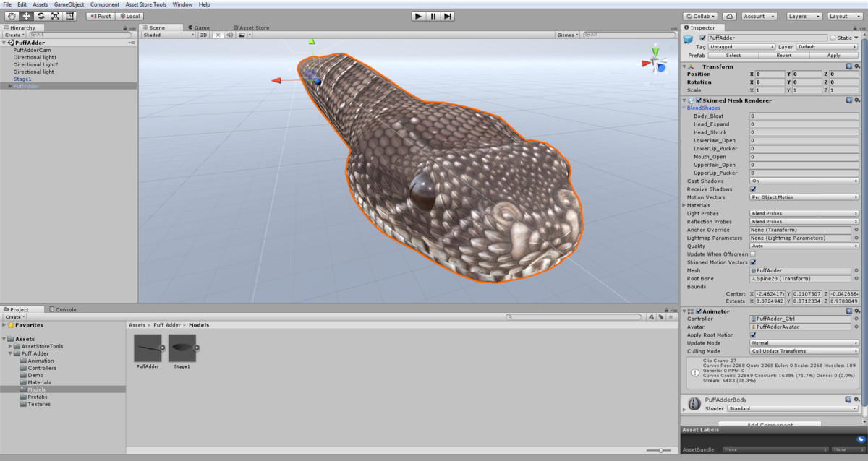Open the GameObject menu

pyautogui.click(x=69, y=4)
